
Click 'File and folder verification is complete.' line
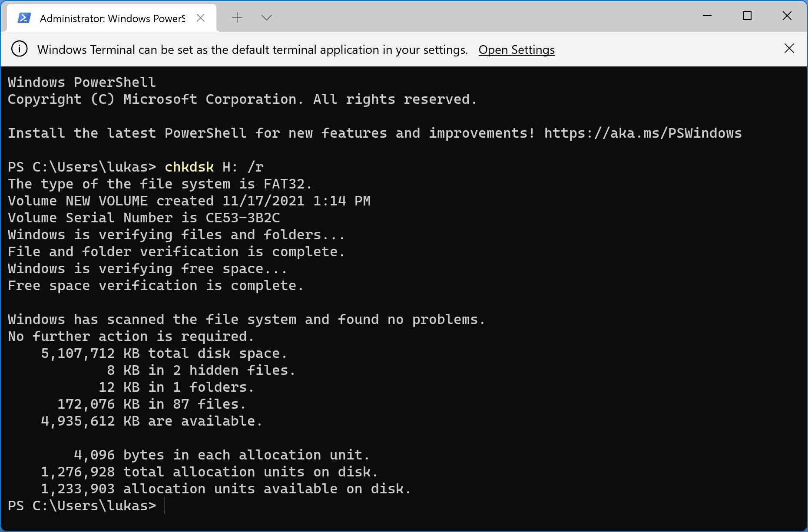[x=176, y=251]
